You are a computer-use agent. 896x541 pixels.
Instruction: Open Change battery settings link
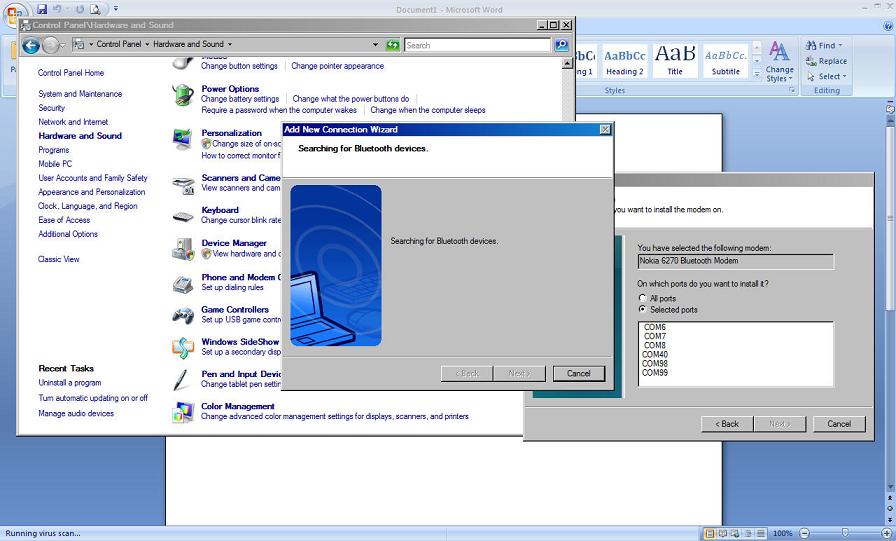(240, 99)
